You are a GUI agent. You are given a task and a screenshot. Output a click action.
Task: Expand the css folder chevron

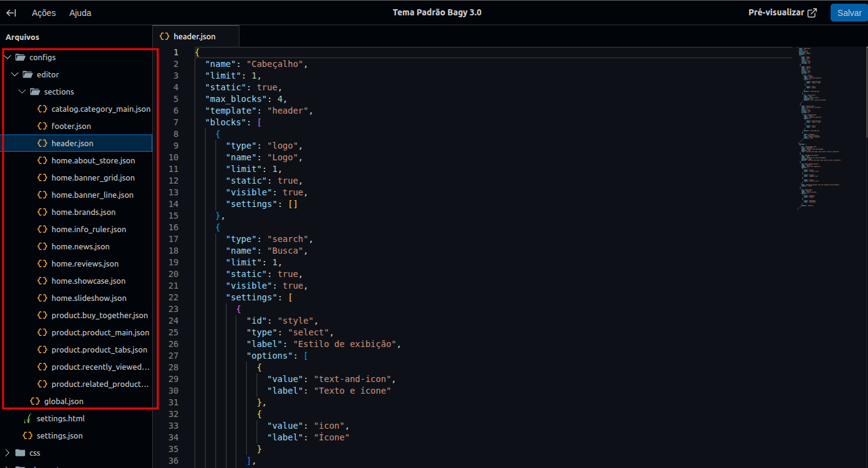pos(7,453)
